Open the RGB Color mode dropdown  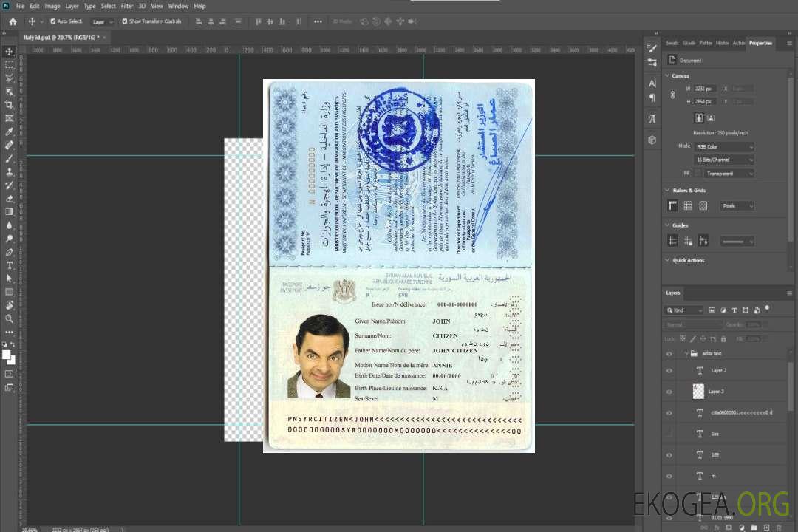pos(723,146)
